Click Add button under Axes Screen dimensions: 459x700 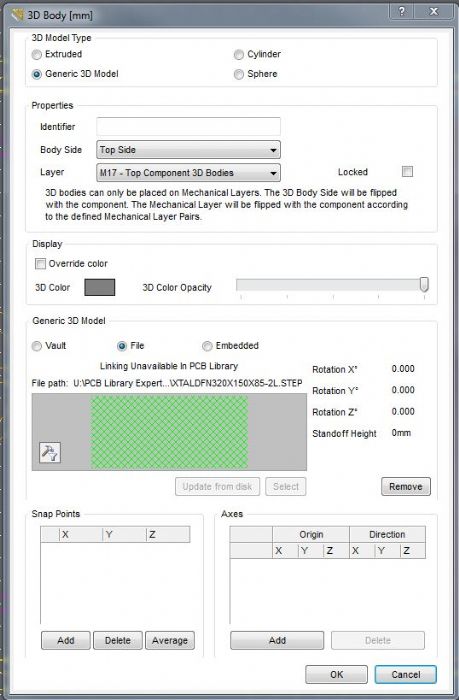coord(277,640)
